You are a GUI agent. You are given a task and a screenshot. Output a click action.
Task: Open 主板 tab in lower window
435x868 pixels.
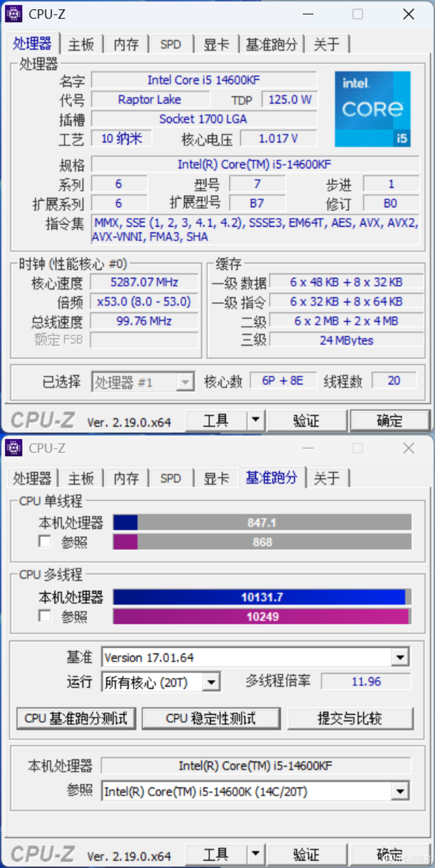(81, 478)
